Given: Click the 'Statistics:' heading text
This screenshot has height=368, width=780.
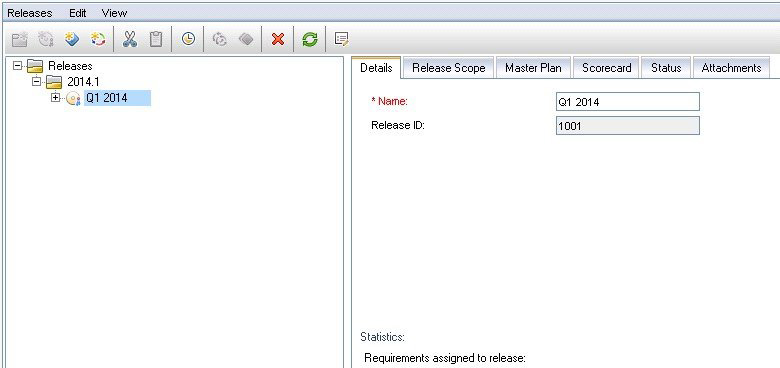Looking at the screenshot, I should pos(383,337).
